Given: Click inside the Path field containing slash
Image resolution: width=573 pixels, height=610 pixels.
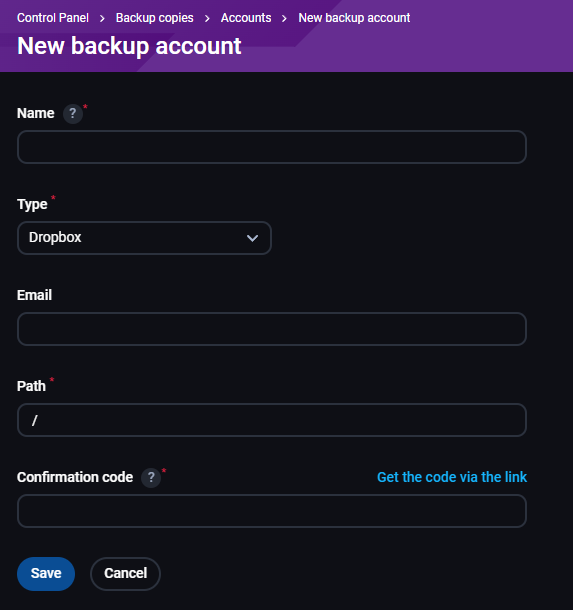Looking at the screenshot, I should [272, 420].
